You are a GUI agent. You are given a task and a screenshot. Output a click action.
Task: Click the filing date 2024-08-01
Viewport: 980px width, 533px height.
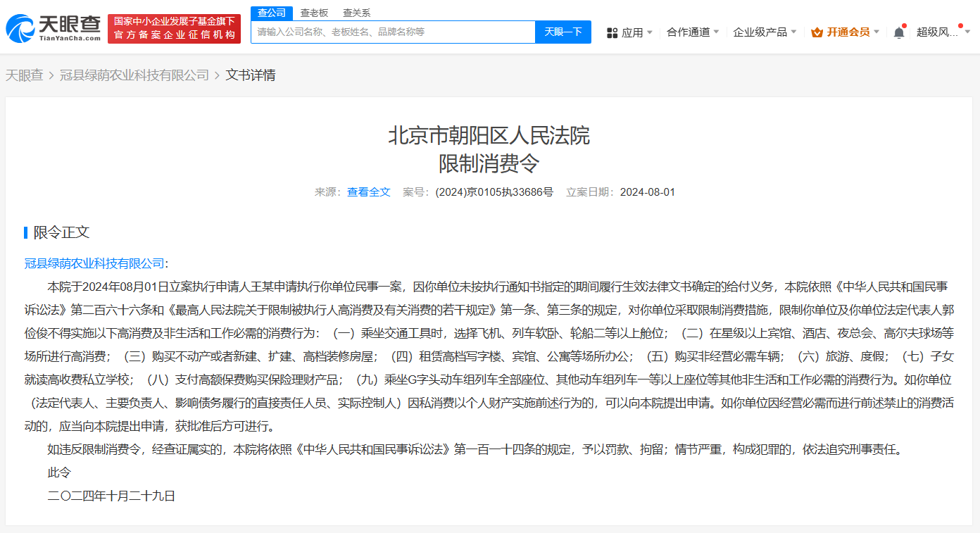[648, 192]
